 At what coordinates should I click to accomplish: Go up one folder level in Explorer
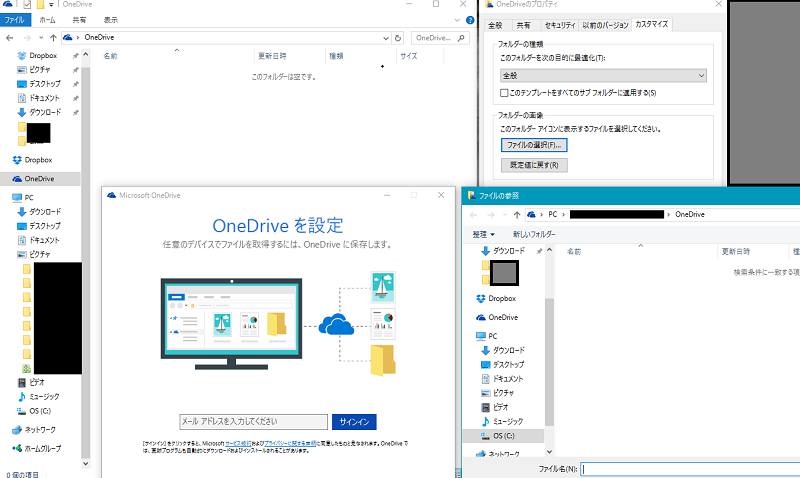click(53, 38)
